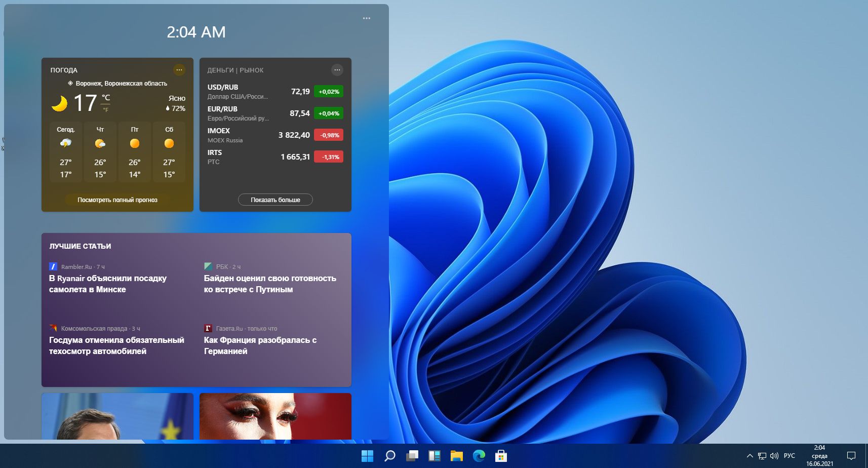Open article Госдума отменила обязательный техосмотр
Screen dimensions: 868x468
[116, 345]
